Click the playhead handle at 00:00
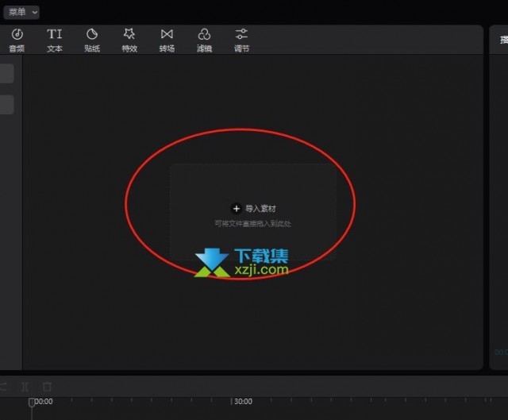This screenshot has width=508, height=420. pos(32,403)
